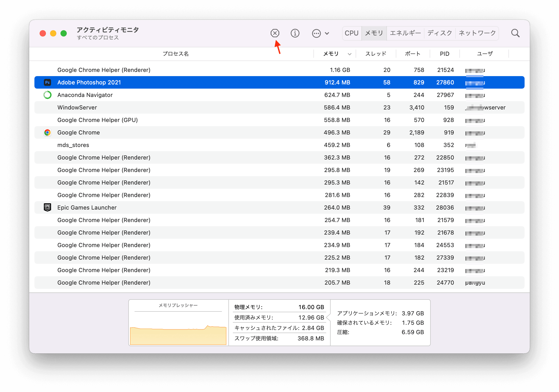Click the Anaconda Navigator ring icon

(47, 95)
